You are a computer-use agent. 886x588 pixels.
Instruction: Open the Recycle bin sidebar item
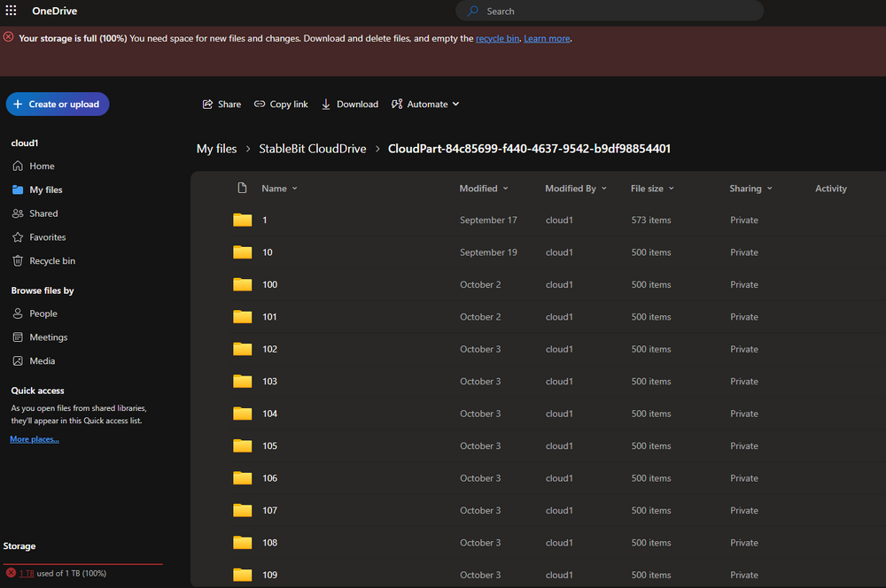pyautogui.click(x=50, y=260)
